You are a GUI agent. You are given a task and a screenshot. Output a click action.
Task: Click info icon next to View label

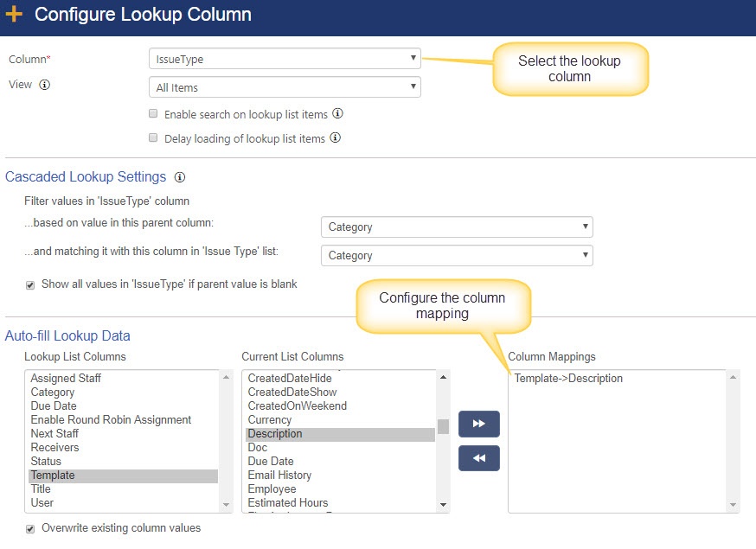[x=44, y=85]
